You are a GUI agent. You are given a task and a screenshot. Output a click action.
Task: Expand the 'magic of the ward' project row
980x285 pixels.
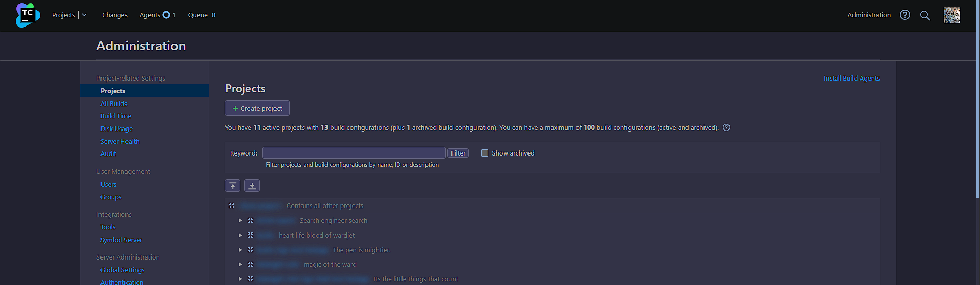(240, 264)
